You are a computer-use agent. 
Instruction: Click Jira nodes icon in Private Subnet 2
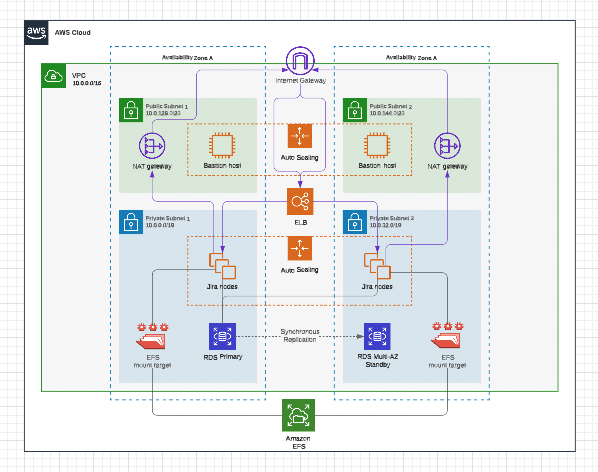tap(377, 266)
